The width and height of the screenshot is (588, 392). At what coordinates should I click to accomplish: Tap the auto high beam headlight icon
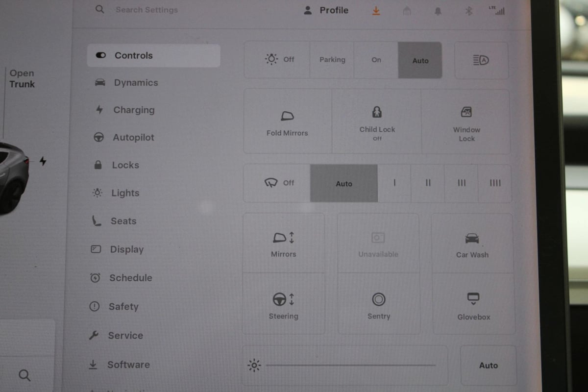481,60
